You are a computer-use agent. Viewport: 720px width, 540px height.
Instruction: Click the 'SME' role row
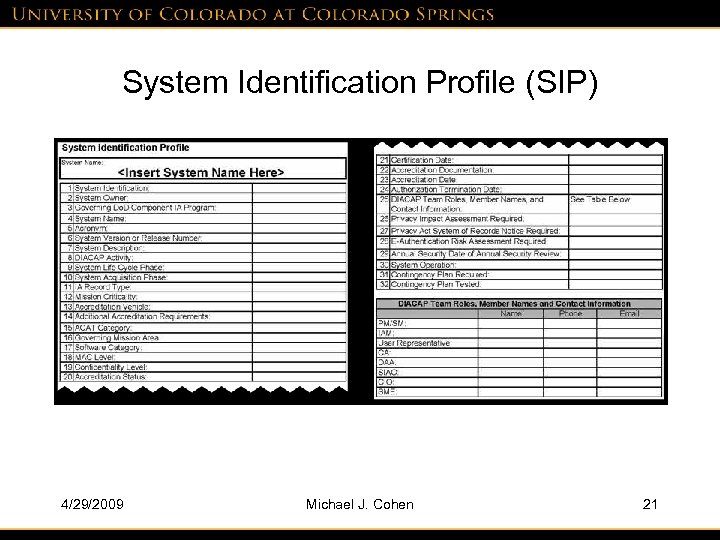pos(519,392)
